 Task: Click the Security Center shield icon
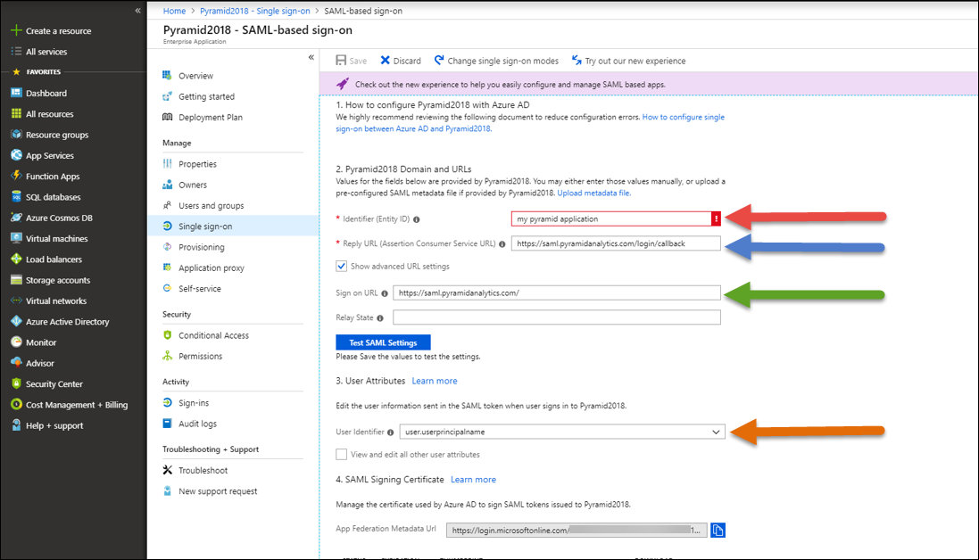[16, 383]
